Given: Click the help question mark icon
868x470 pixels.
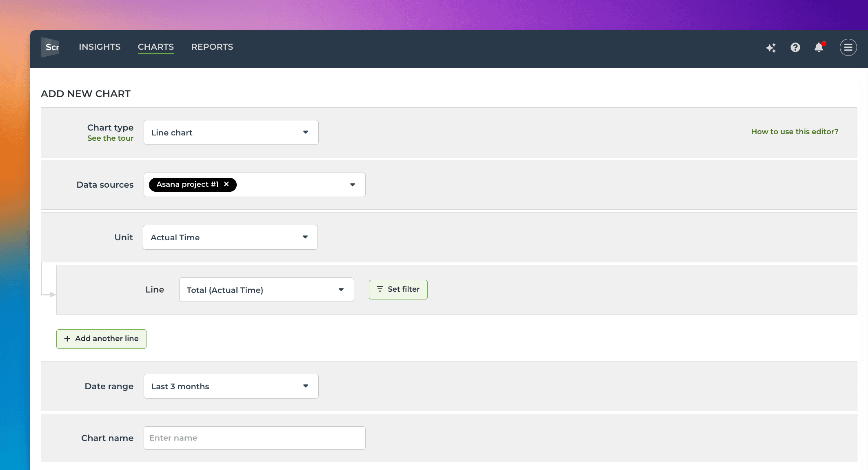Looking at the screenshot, I should 795,48.
